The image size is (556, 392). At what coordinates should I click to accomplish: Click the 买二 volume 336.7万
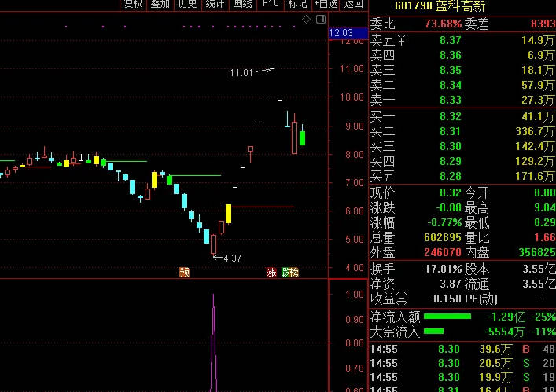[535, 131]
